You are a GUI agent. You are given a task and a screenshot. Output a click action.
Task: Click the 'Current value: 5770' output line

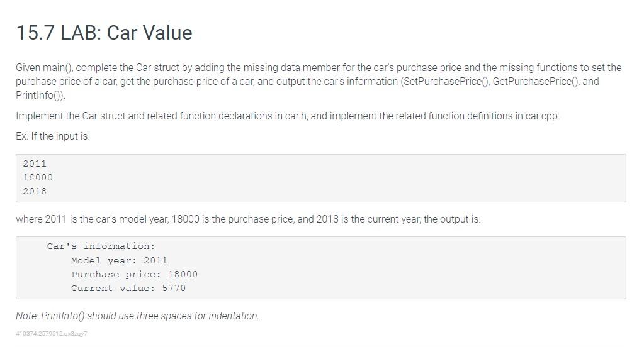click(x=128, y=289)
